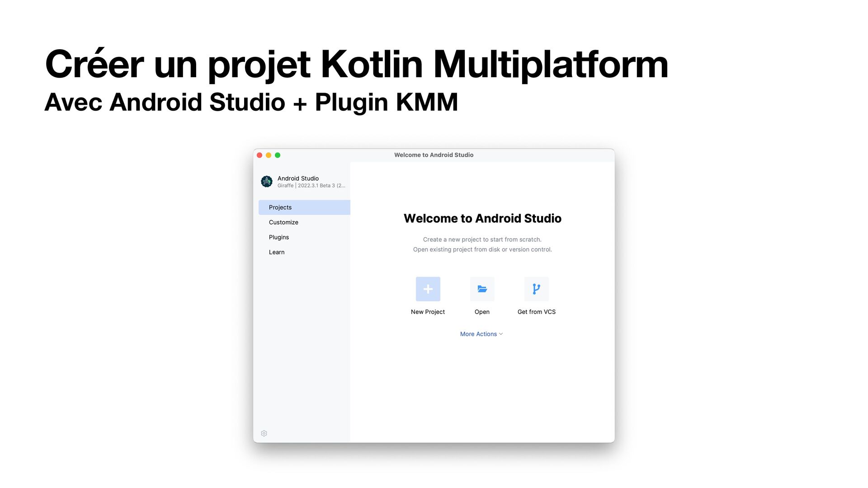Select the Projects sidebar tab
868x488 pixels.
(x=304, y=207)
